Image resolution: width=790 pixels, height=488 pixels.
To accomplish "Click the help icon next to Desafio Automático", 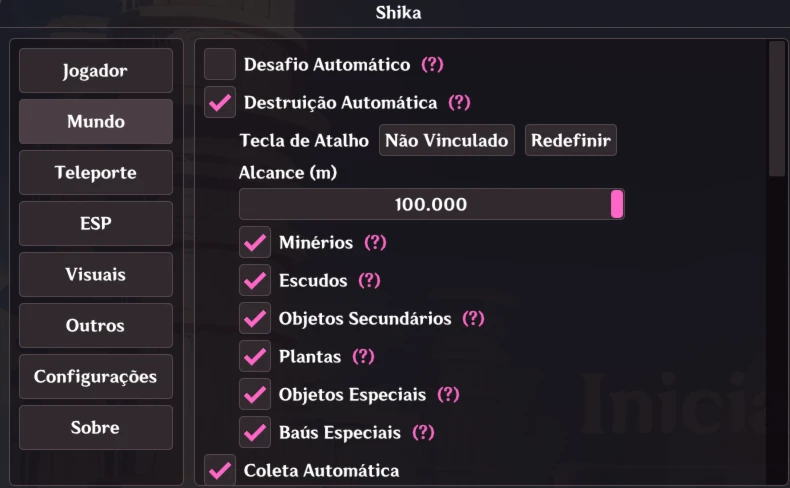I will pos(432,64).
